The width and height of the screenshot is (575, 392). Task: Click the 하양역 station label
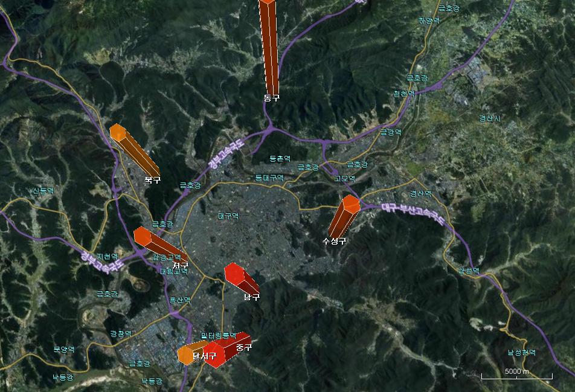point(429,21)
